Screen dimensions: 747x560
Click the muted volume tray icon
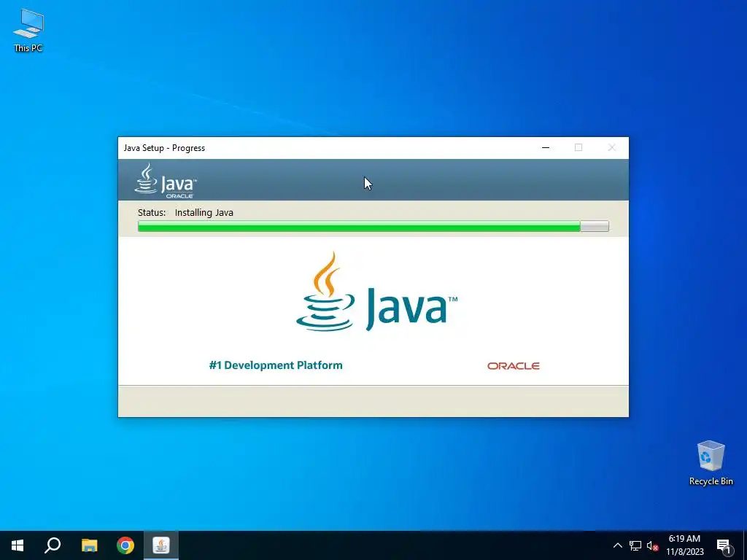(x=652, y=545)
